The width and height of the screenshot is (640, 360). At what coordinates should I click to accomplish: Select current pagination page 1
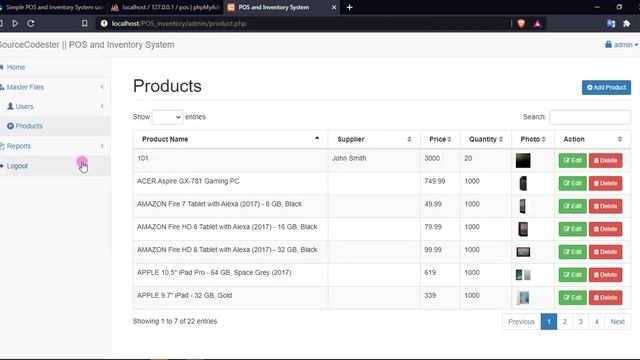tap(549, 322)
